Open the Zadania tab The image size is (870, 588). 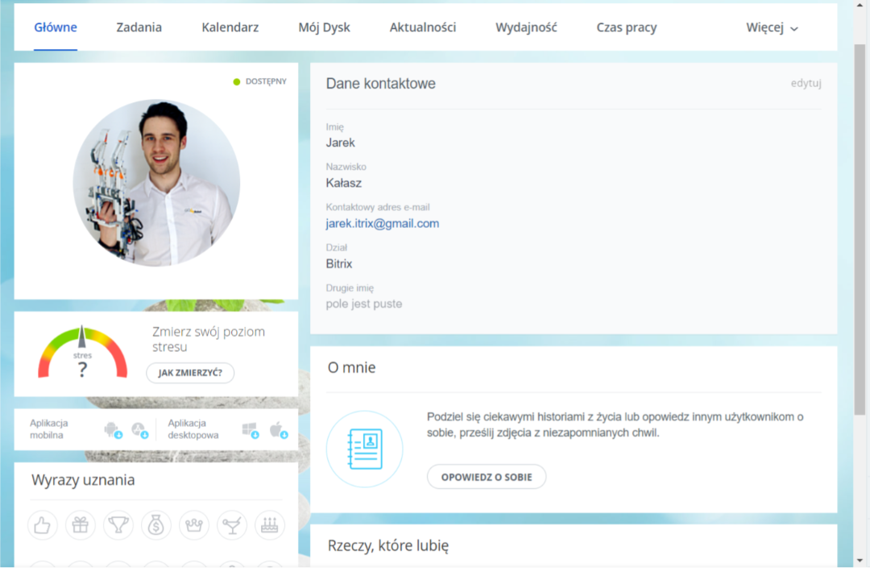tap(139, 27)
